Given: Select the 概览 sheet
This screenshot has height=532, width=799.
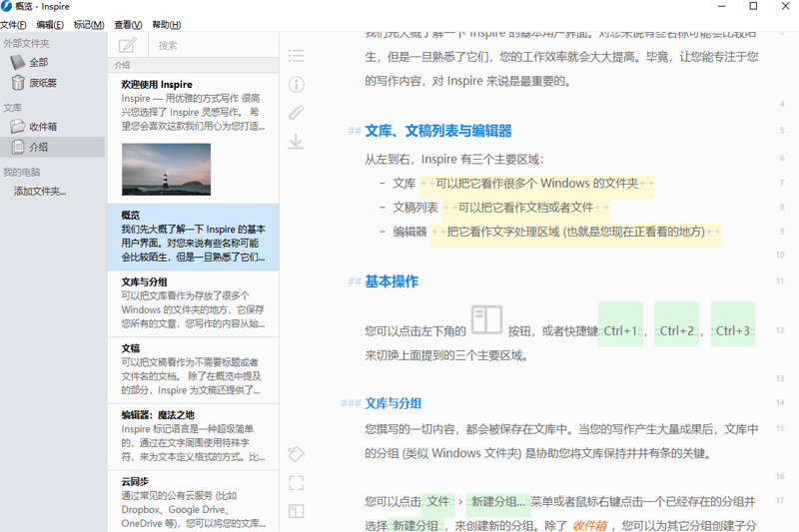Looking at the screenshot, I should click(193, 237).
